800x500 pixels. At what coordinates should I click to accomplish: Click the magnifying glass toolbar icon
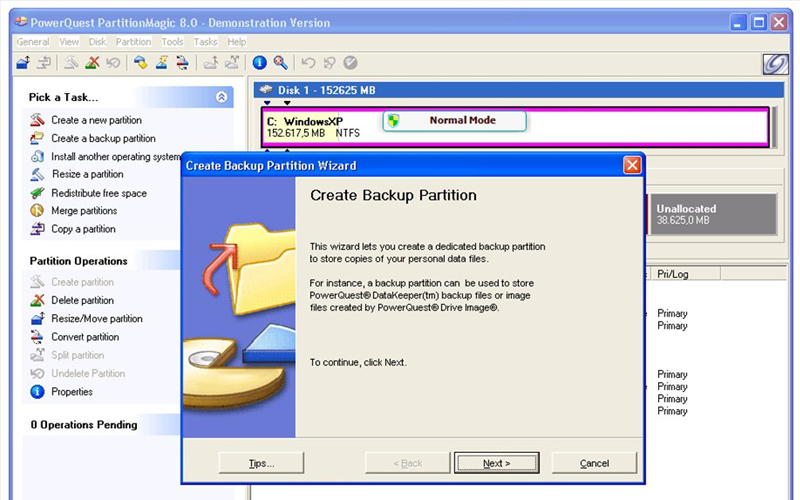click(280, 63)
